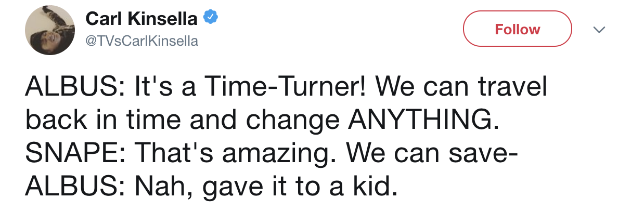
Task: Open the Carl Kinsella display name link
Action: [141, 19]
